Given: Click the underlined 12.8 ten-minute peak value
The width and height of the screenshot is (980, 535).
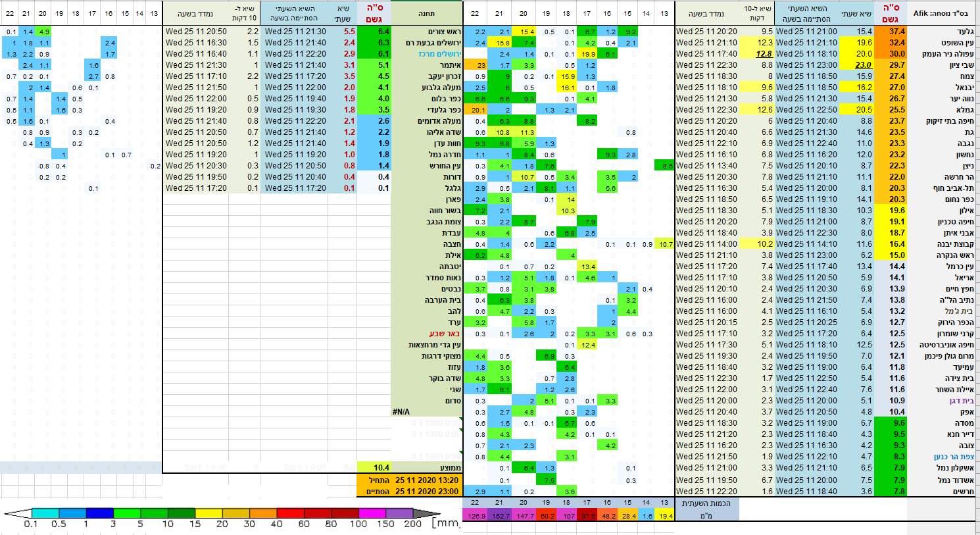Looking at the screenshot, I should click(764, 54).
